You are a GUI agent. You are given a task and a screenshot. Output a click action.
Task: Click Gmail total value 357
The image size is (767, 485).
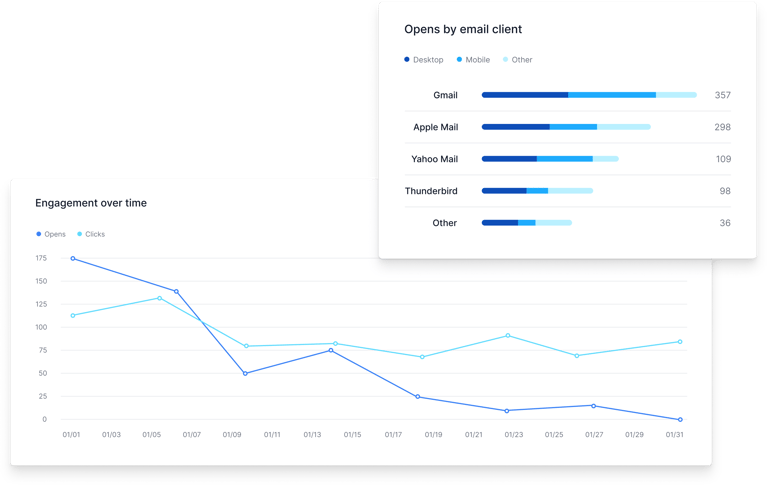coord(722,95)
